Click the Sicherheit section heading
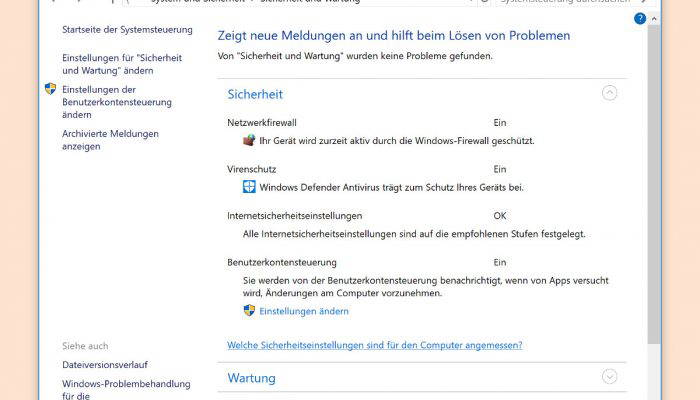The image size is (700, 400). click(255, 94)
